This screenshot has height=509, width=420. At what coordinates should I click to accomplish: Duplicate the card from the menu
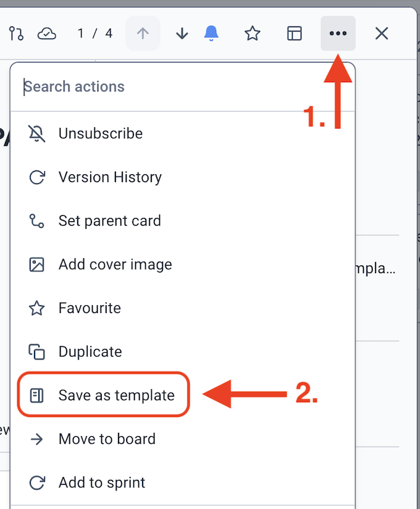pyautogui.click(x=90, y=351)
